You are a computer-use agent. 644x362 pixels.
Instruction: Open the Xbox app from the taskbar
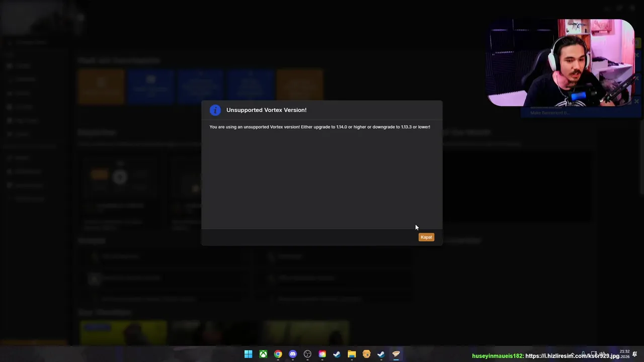263,354
